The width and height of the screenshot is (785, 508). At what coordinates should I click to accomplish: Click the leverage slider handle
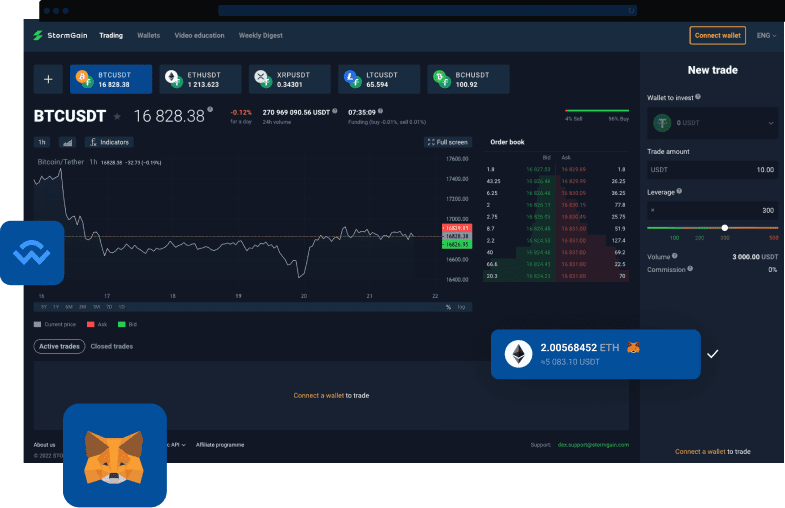point(724,228)
